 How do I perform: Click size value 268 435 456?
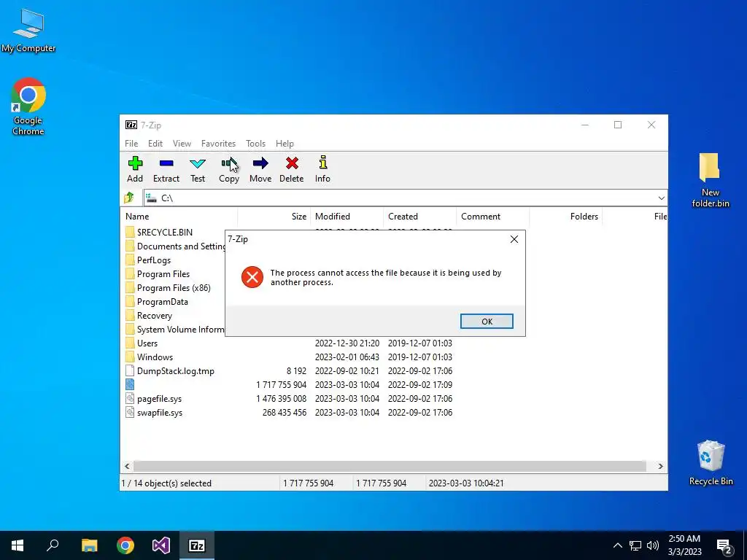coord(285,413)
